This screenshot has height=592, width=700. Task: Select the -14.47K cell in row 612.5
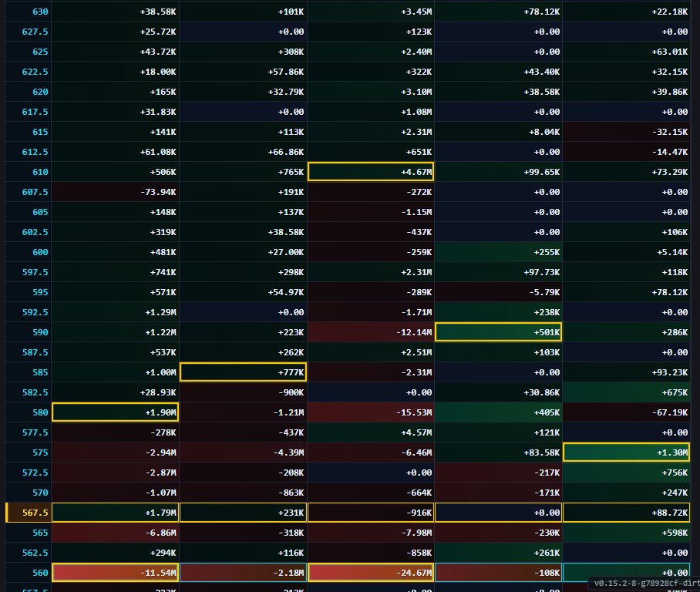tap(626, 153)
